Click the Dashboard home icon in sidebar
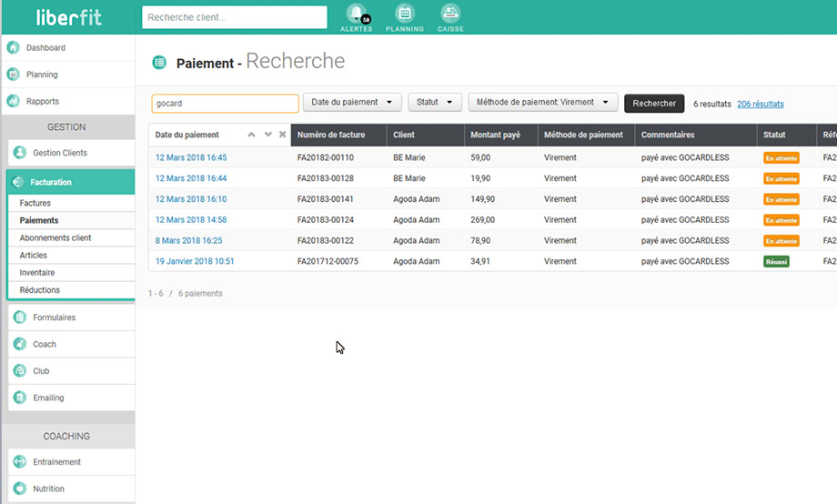837x504 pixels. coord(14,47)
